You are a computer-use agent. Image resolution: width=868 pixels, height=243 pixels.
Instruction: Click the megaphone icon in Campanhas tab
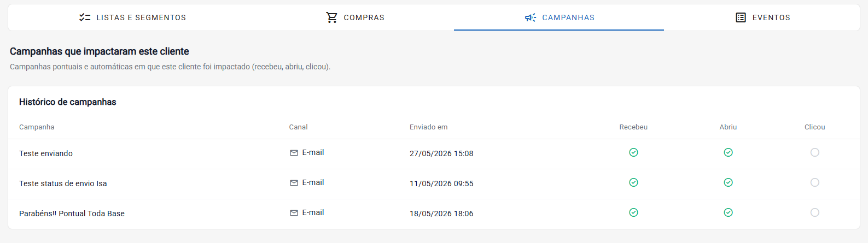coord(531,17)
